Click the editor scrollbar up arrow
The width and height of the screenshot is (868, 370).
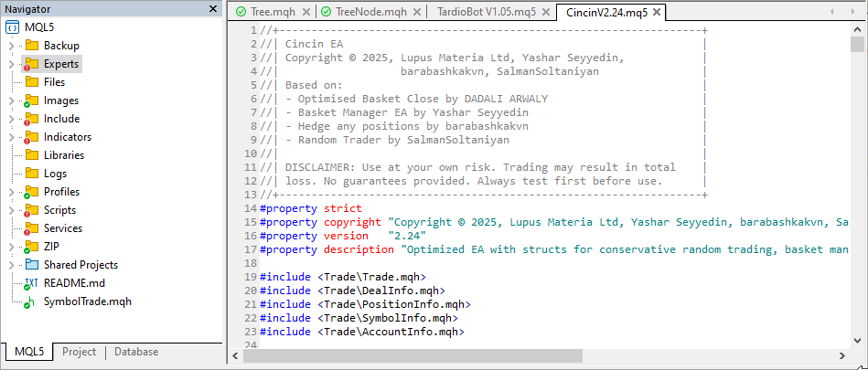(x=857, y=28)
